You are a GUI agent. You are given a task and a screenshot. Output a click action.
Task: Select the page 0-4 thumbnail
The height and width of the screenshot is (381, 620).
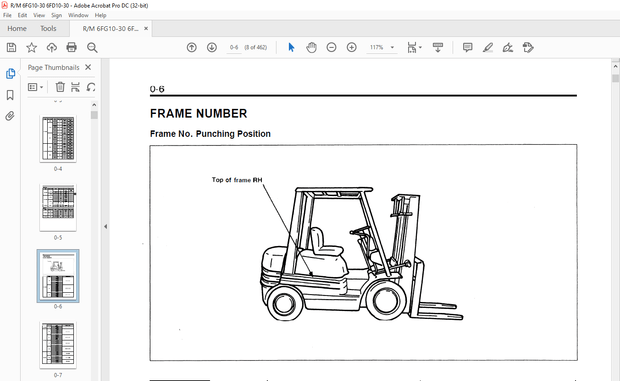coord(58,138)
